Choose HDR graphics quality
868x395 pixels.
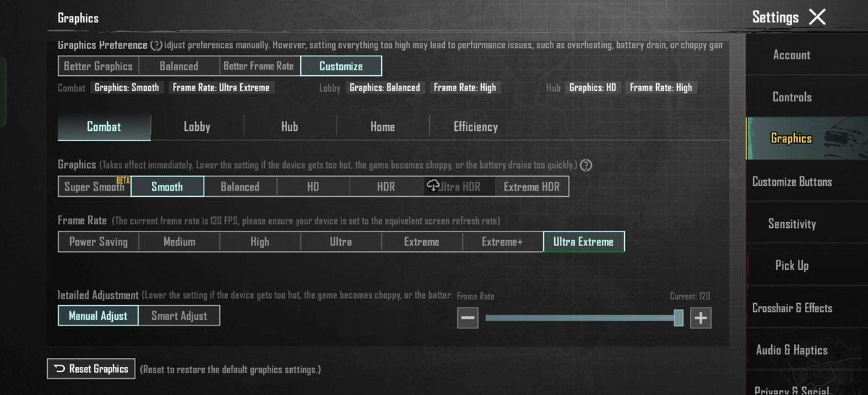386,187
